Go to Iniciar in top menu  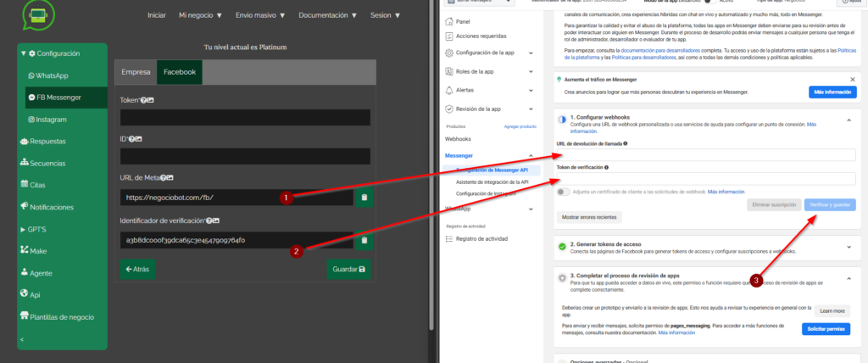(157, 15)
